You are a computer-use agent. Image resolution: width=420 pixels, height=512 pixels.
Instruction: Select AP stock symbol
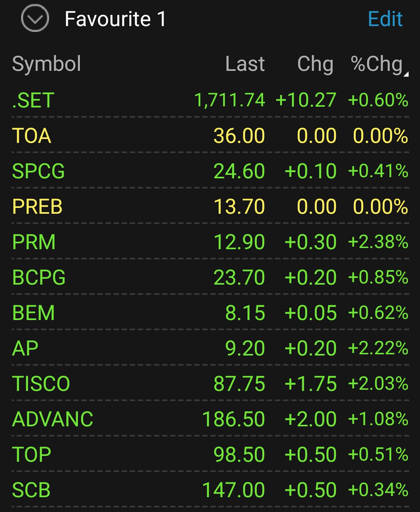25,348
